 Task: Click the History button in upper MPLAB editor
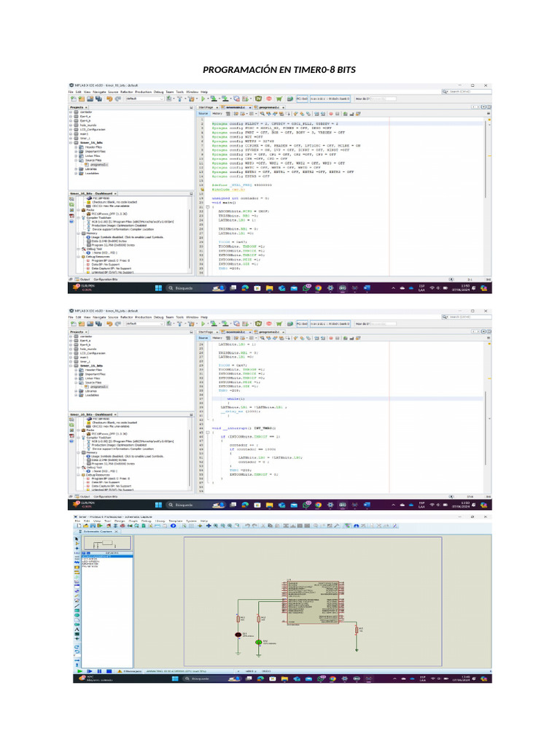[217, 114]
